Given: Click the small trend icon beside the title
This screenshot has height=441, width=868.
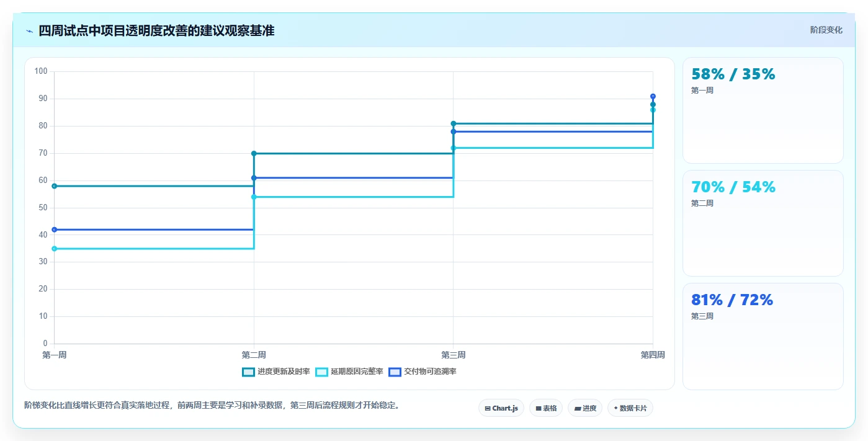Looking at the screenshot, I should (29, 31).
